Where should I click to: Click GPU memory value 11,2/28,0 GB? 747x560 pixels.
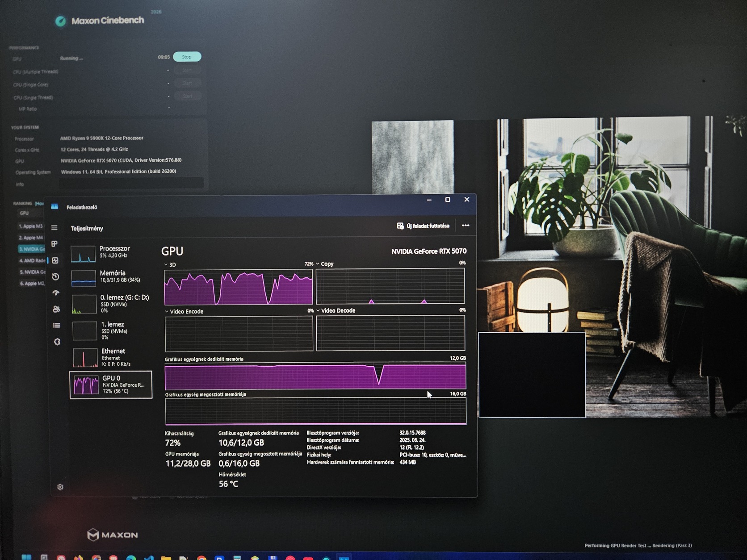pyautogui.click(x=188, y=464)
